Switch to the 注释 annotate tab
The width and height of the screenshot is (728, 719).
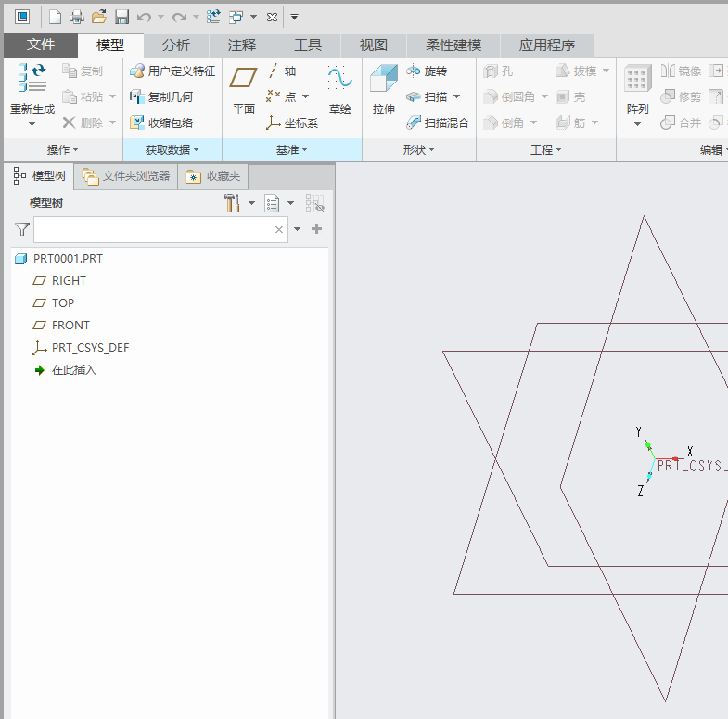point(242,45)
